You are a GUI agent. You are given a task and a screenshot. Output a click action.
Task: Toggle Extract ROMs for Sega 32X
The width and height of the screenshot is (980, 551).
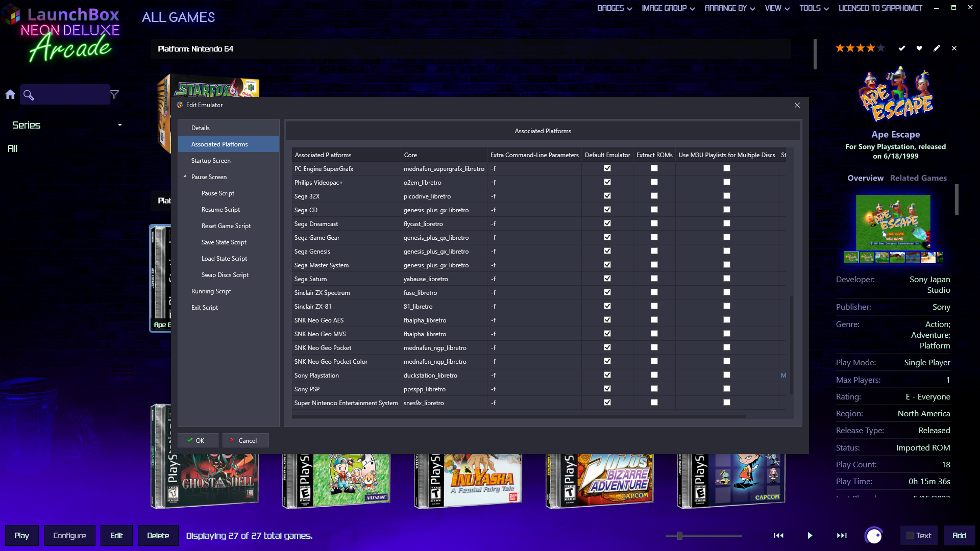(x=654, y=196)
